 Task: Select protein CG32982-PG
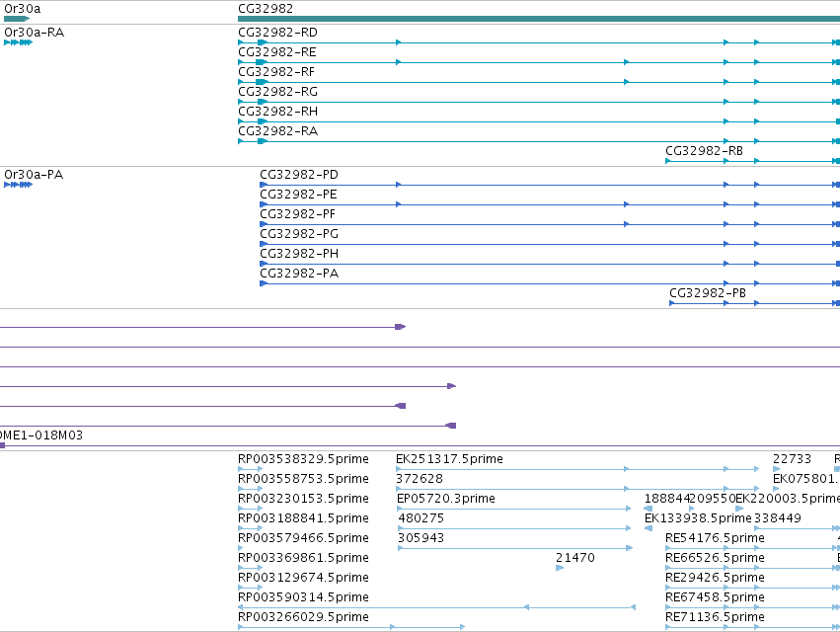tap(299, 234)
